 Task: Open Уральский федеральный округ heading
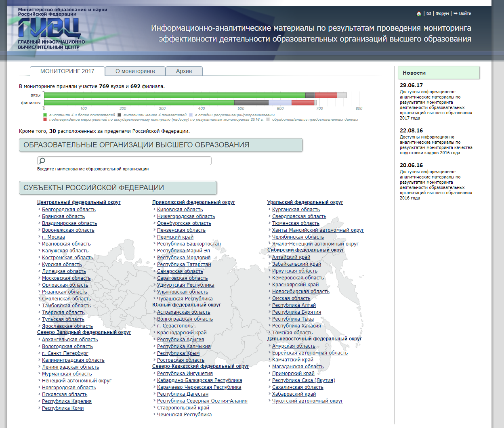pos(305,202)
